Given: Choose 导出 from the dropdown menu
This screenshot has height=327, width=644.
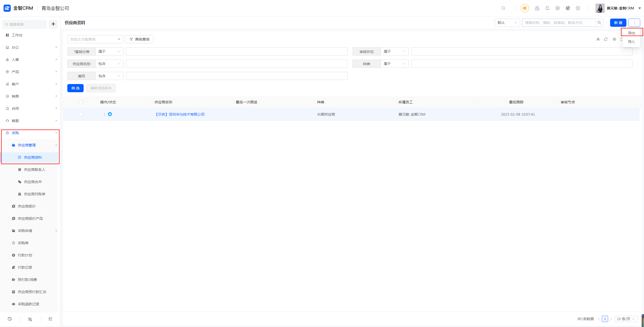Looking at the screenshot, I should pos(632,33).
